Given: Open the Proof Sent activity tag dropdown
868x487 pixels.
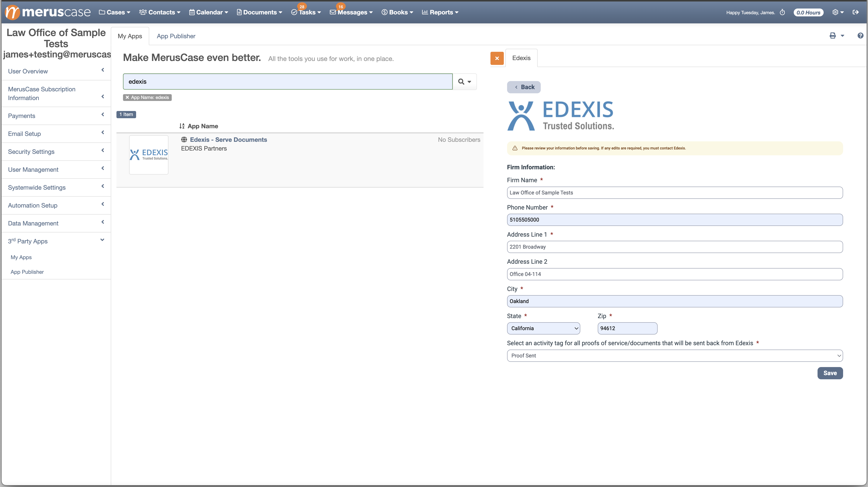Looking at the screenshot, I should tap(675, 355).
